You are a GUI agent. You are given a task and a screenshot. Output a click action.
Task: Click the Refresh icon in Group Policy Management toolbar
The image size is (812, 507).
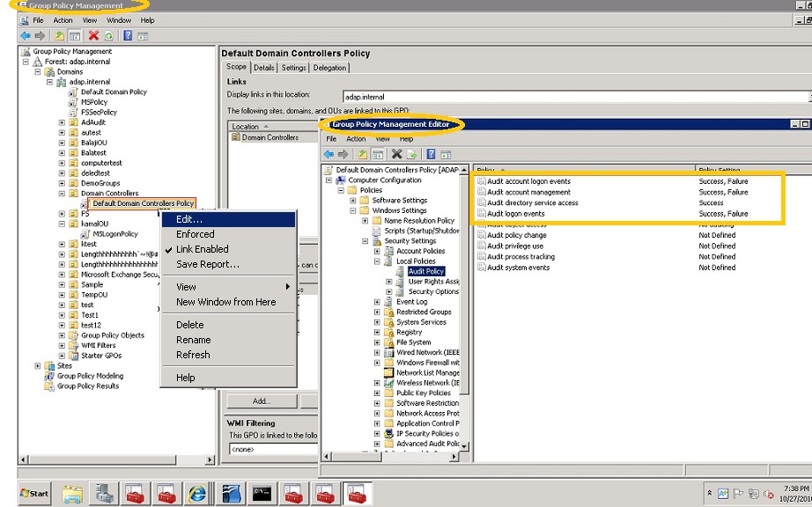click(109, 36)
